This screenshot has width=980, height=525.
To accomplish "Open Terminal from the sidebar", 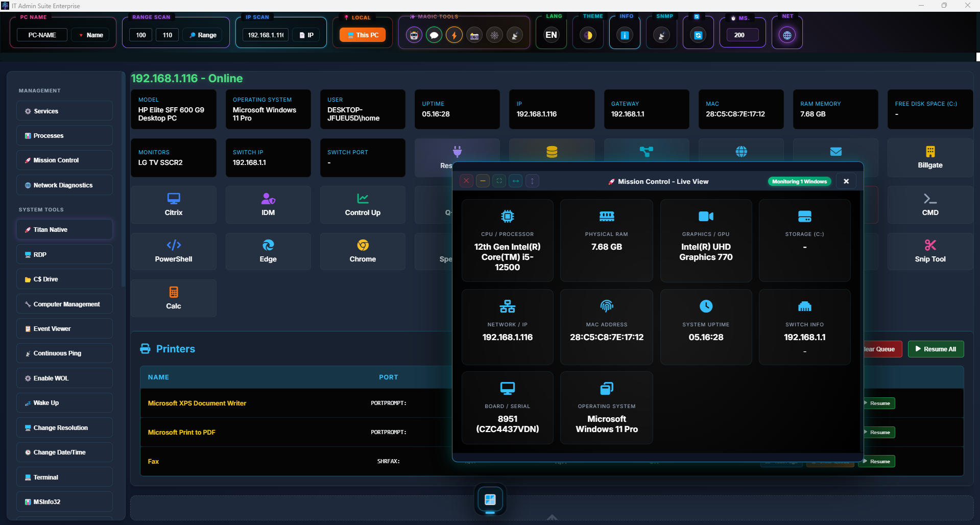I will (64, 477).
